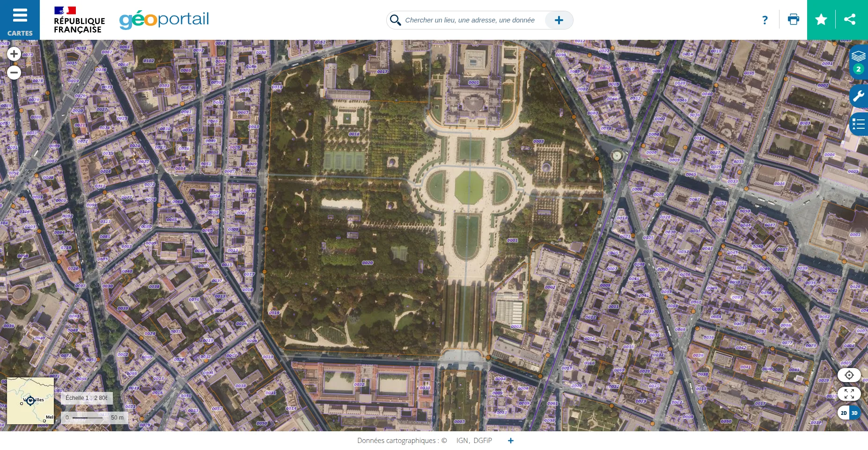868x450 pixels.
Task: Open the layers manager stack icon
Action: (858, 57)
